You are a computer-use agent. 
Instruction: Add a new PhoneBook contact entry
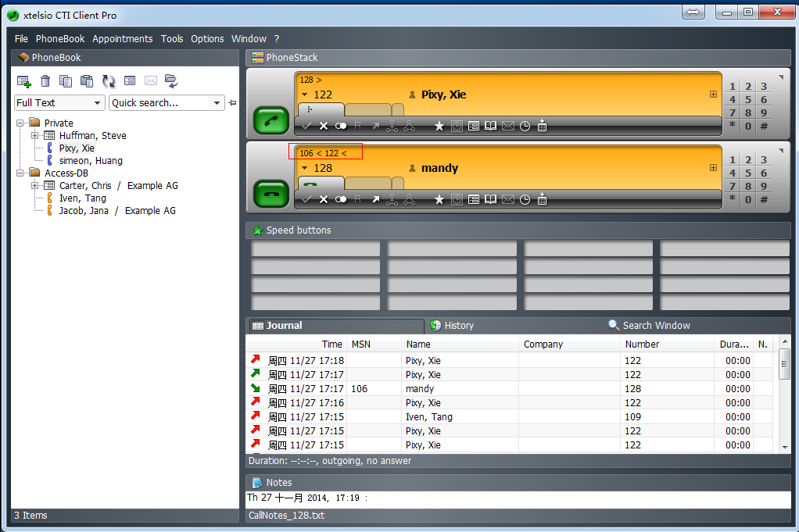pyautogui.click(x=23, y=81)
